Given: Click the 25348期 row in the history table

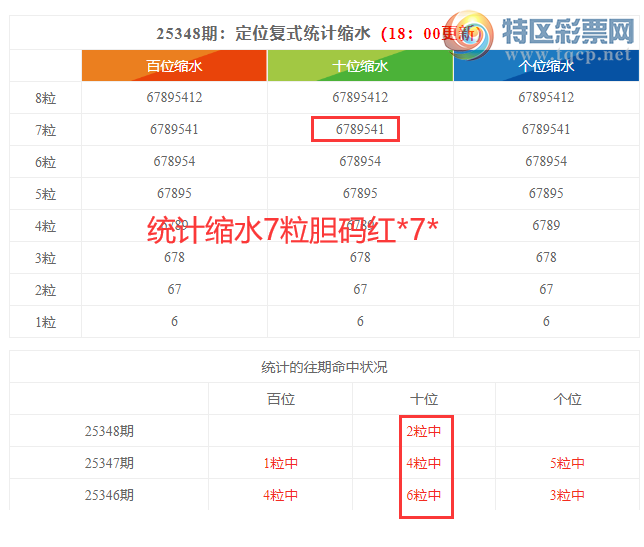Looking at the screenshot, I should click(324, 431).
